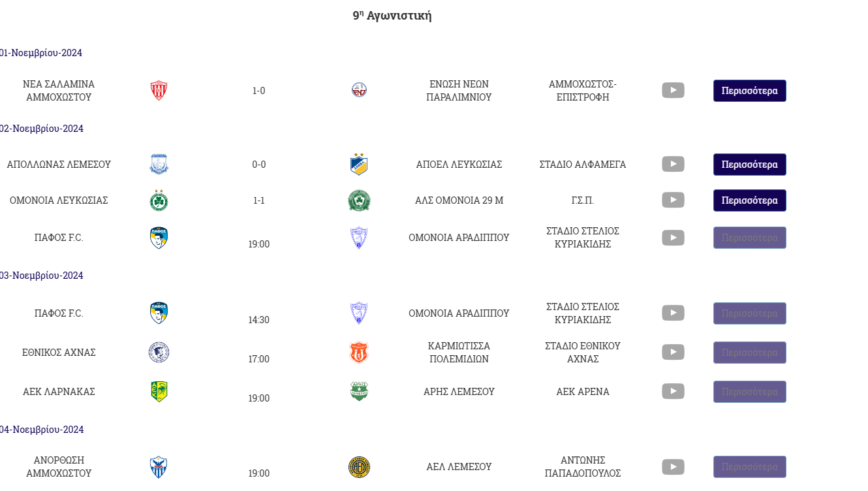The height and width of the screenshot is (491, 868).
Task: Click Karmiotissa Polemidion orange crest
Action: [359, 352]
